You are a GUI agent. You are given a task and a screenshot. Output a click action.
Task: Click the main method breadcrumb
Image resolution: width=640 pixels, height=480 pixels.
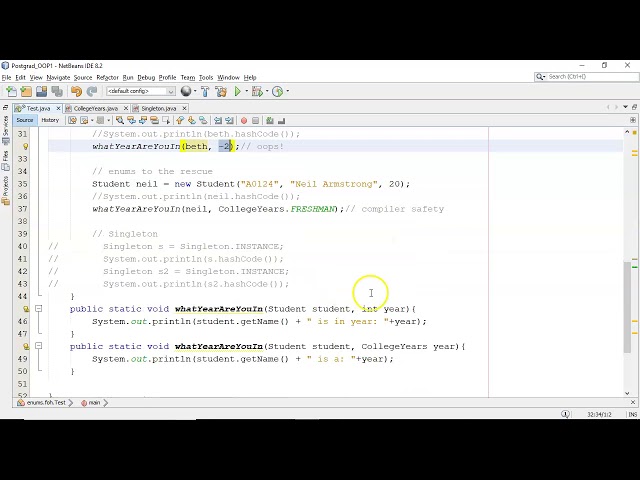coord(94,402)
